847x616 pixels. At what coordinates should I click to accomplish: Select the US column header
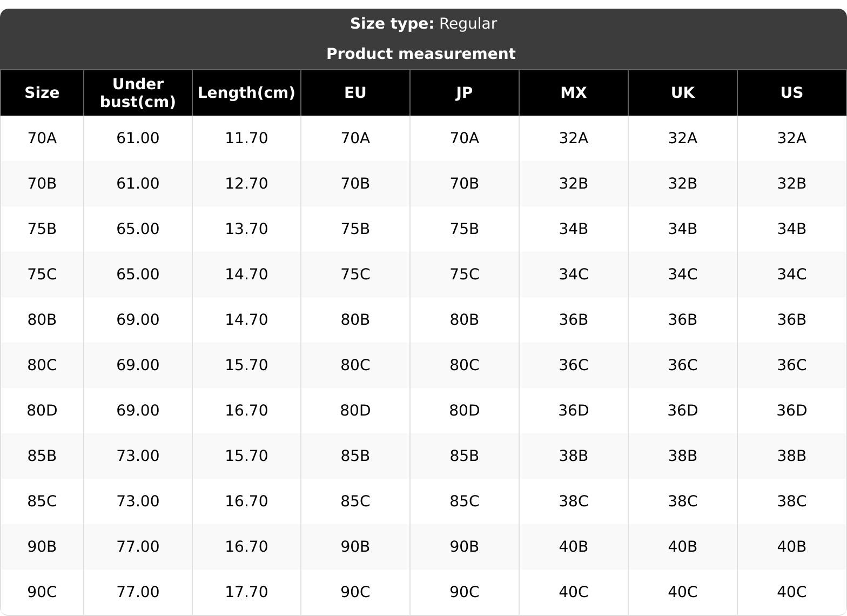coord(792,93)
